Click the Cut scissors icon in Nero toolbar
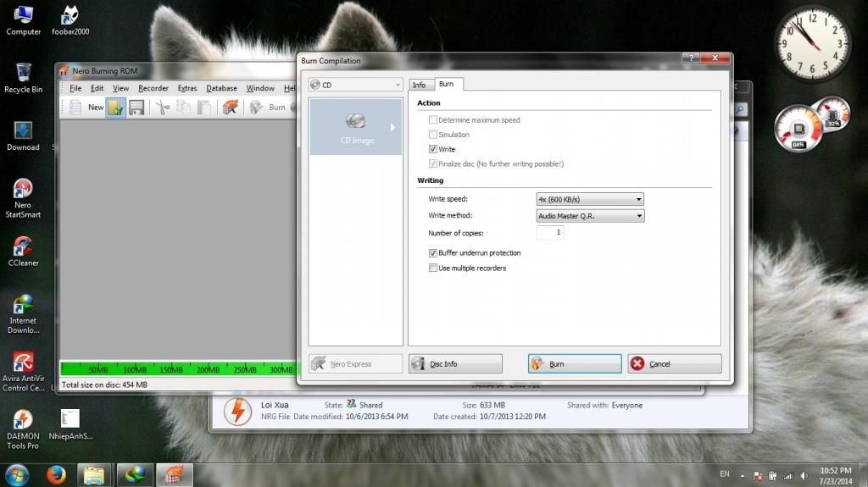Screen dimensions: 868x487 [x=162, y=108]
